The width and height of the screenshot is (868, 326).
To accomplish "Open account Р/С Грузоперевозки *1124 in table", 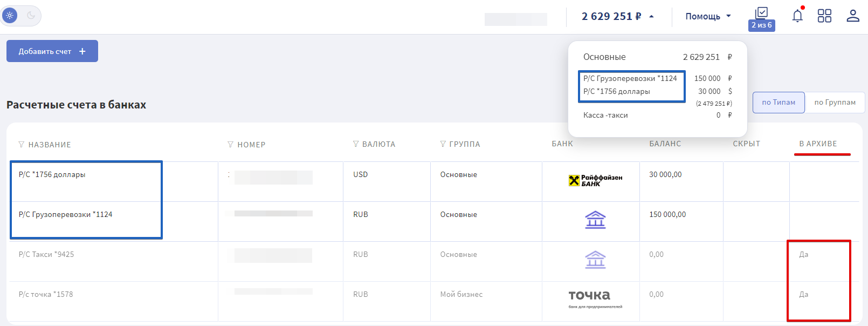I will 65,215.
